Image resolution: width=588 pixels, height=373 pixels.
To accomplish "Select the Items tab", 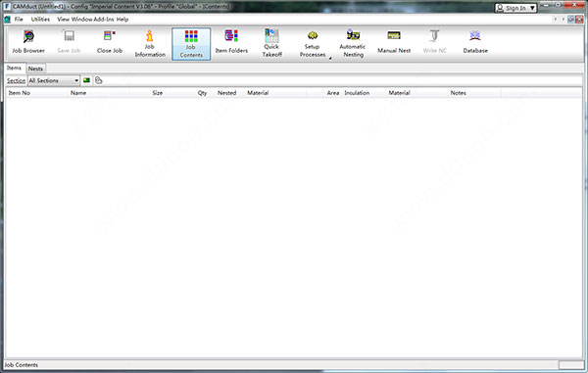I will [x=15, y=68].
